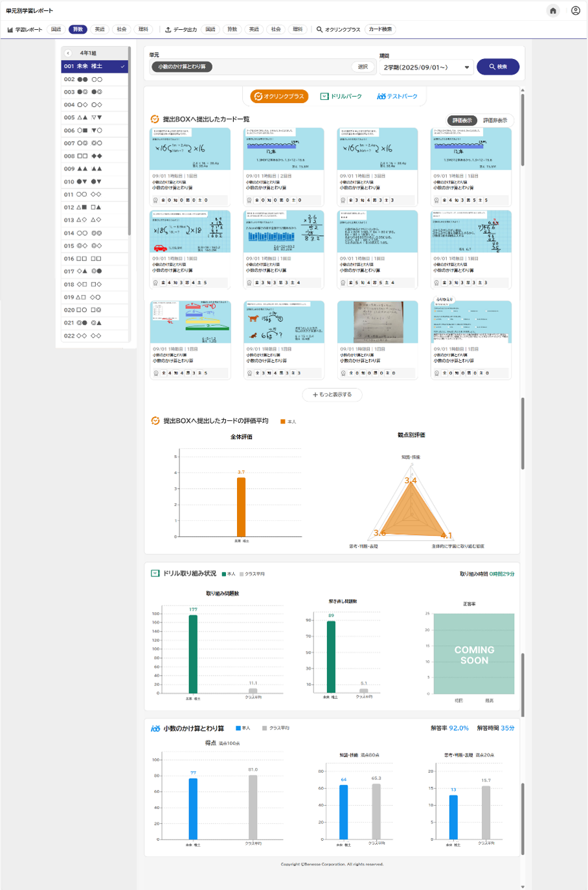
Task: Switch to 評価非表示 view
Action: 495,120
